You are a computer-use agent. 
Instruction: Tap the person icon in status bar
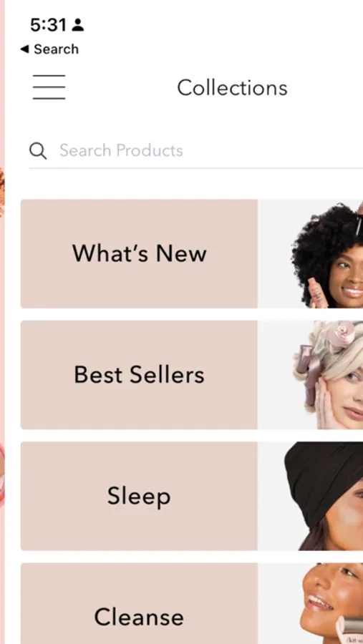[x=78, y=25]
